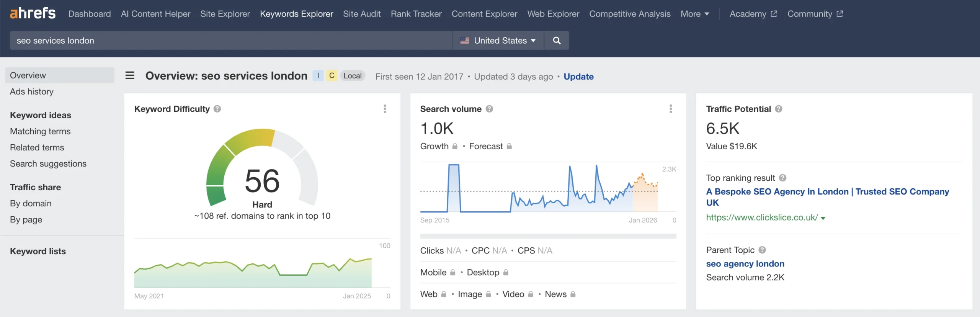Open Academy link
Viewport: 980px width, 317px height.
click(748, 14)
